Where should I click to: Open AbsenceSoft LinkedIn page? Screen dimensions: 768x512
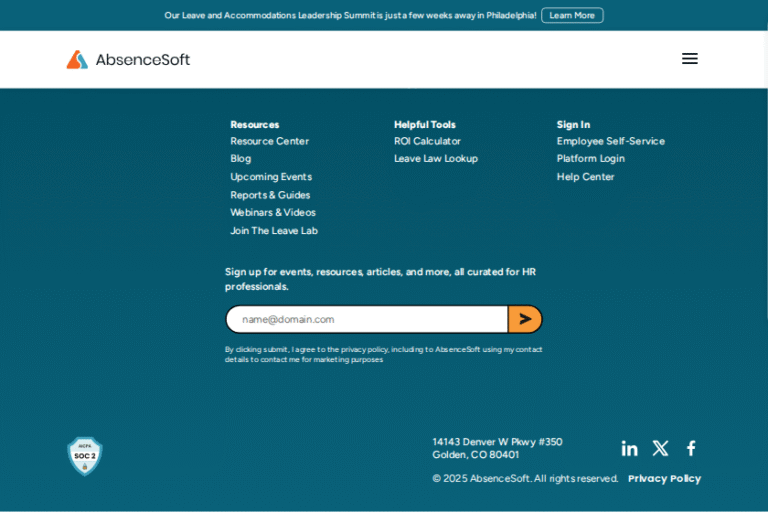click(629, 448)
